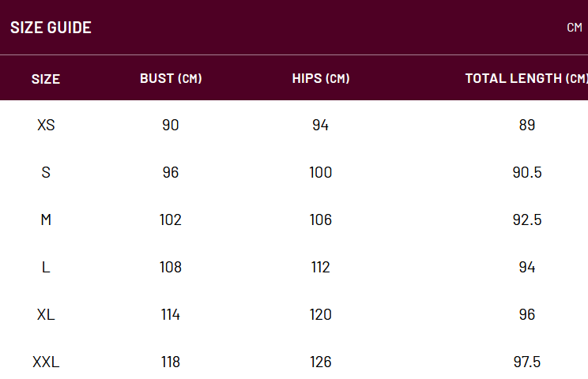Click the SIZE GUIDE heading
Image resolution: width=588 pixels, height=379 pixels.
51,28
